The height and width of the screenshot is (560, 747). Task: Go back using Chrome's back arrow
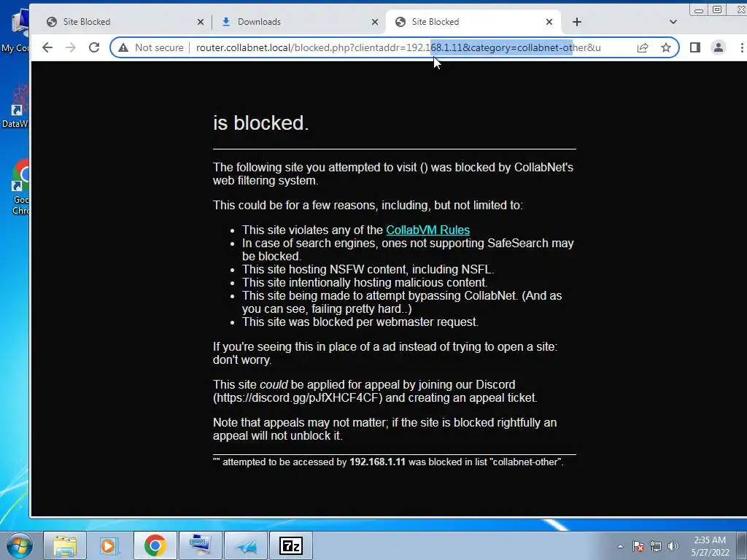point(47,47)
